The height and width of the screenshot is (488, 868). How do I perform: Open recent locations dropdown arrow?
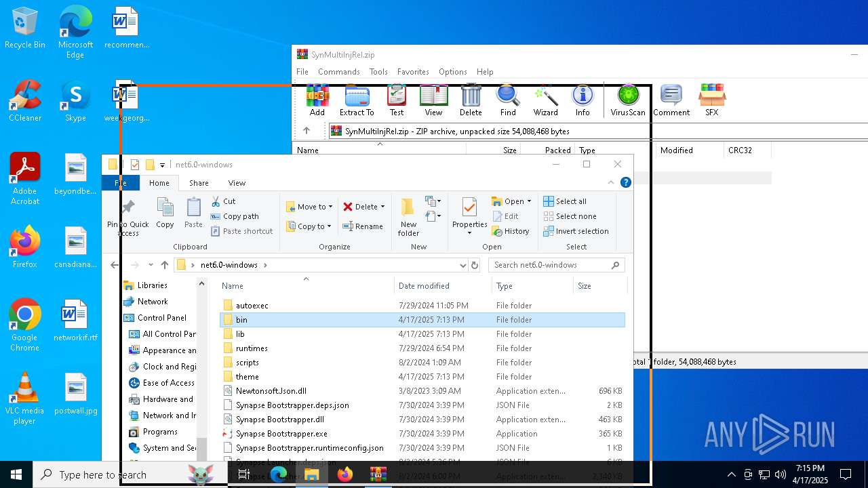pyautogui.click(x=151, y=265)
